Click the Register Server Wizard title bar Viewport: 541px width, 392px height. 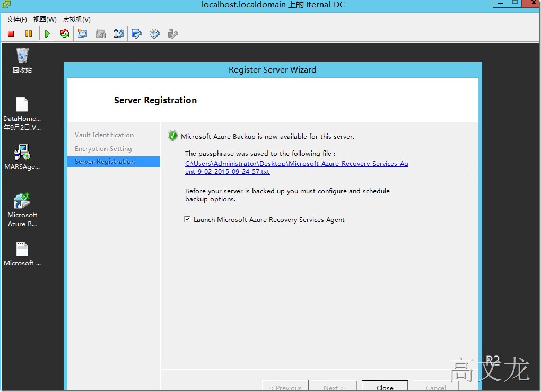click(273, 69)
